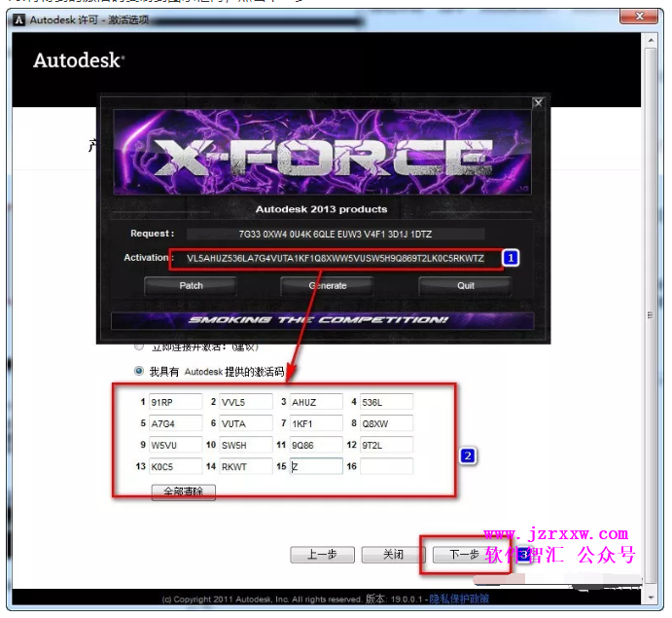Click the vertical scrollbar thumb

pyautogui.click(x=651, y=315)
